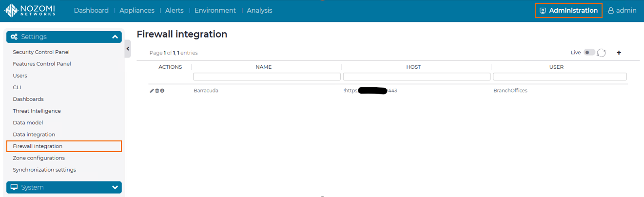Viewport: 644px width, 197px height.
Task: Sort by the NAME column header
Action: click(x=264, y=67)
